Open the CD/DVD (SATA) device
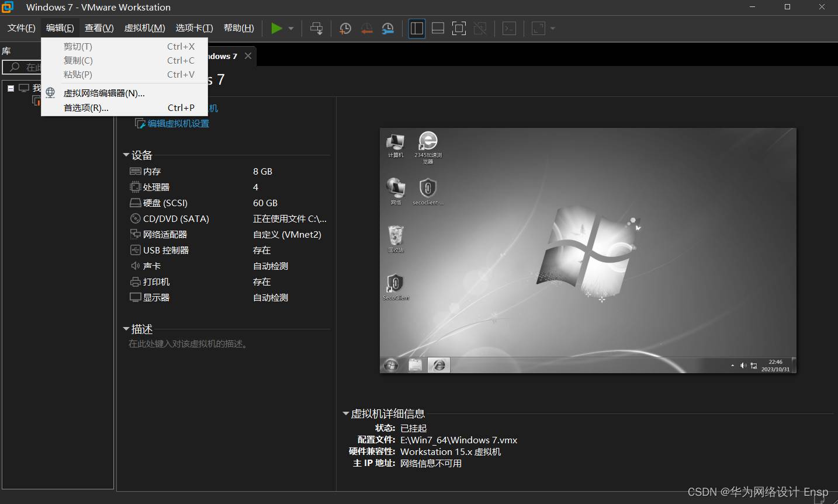The image size is (838, 504). click(176, 219)
